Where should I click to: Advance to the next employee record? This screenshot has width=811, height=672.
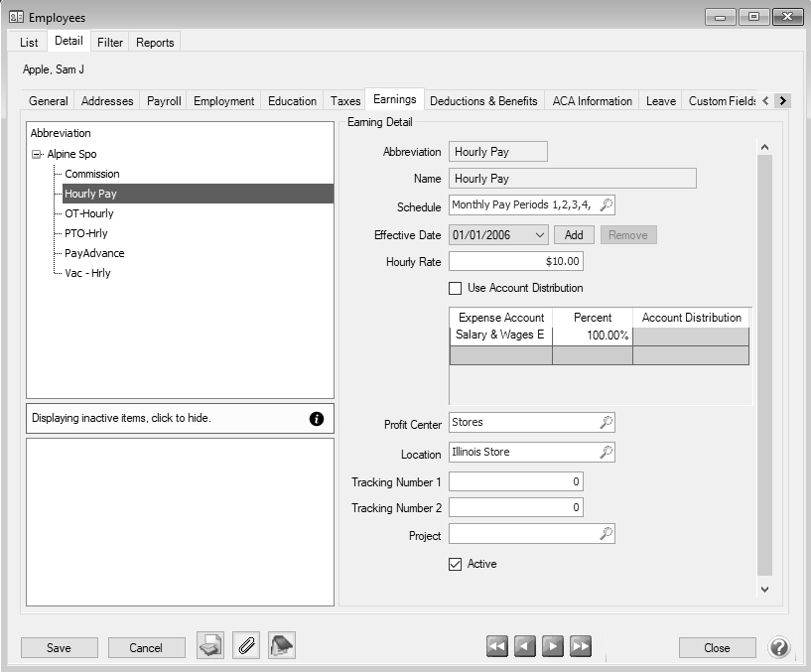(x=553, y=647)
